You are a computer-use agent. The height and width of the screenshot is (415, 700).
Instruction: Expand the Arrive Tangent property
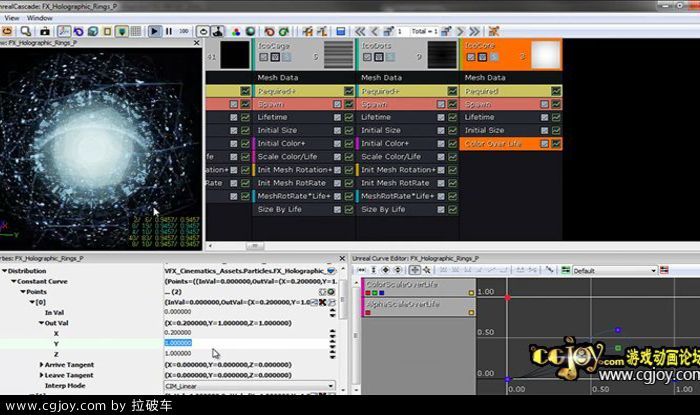(x=42, y=365)
